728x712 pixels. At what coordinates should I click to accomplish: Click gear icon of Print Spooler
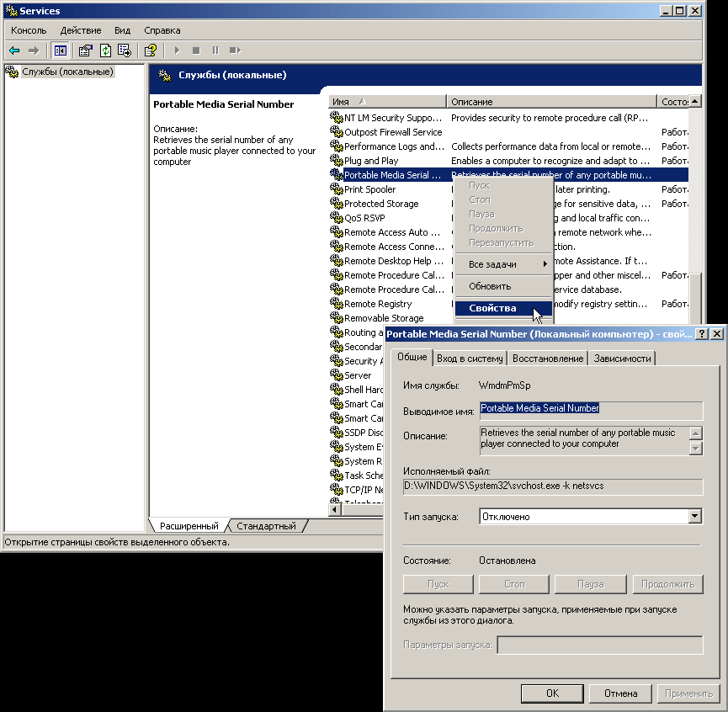pyautogui.click(x=336, y=189)
